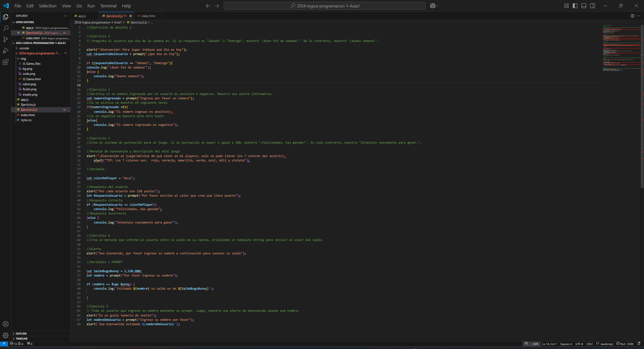Screen dimensions: 644x349
Task: Toggle the Primary Side Bar visibility
Action: pyautogui.click(x=575, y=6)
